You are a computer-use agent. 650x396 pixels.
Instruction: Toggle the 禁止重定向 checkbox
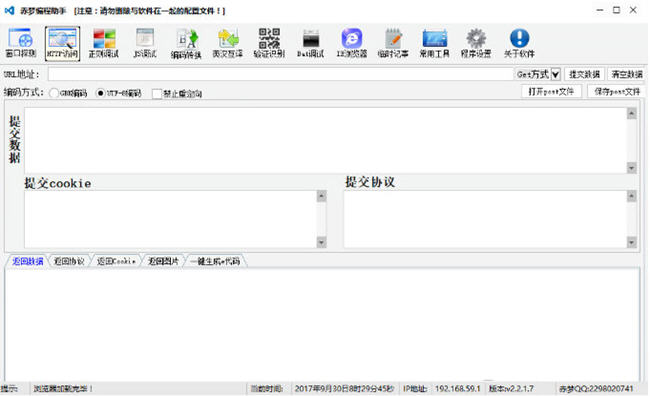click(x=157, y=94)
